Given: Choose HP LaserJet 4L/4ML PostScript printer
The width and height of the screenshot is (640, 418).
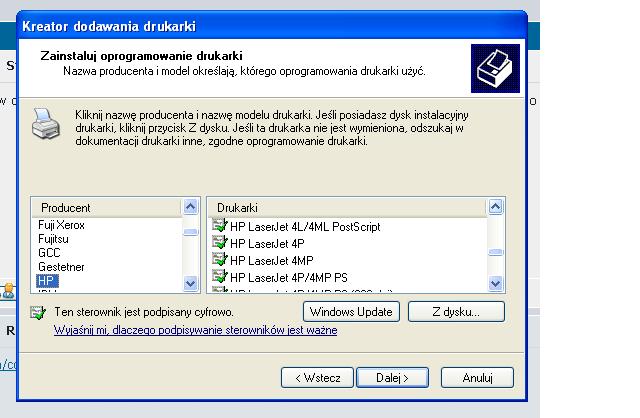Looking at the screenshot, I should coord(305,227).
